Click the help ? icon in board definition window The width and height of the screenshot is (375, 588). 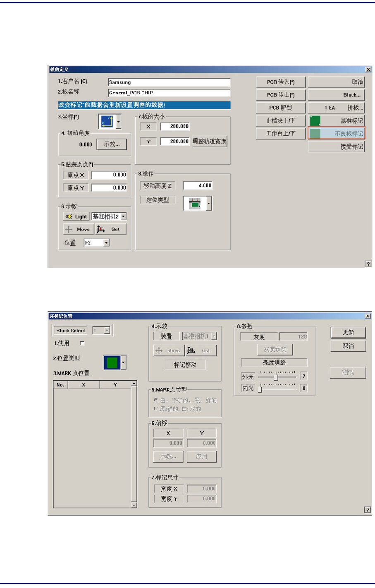(x=368, y=264)
